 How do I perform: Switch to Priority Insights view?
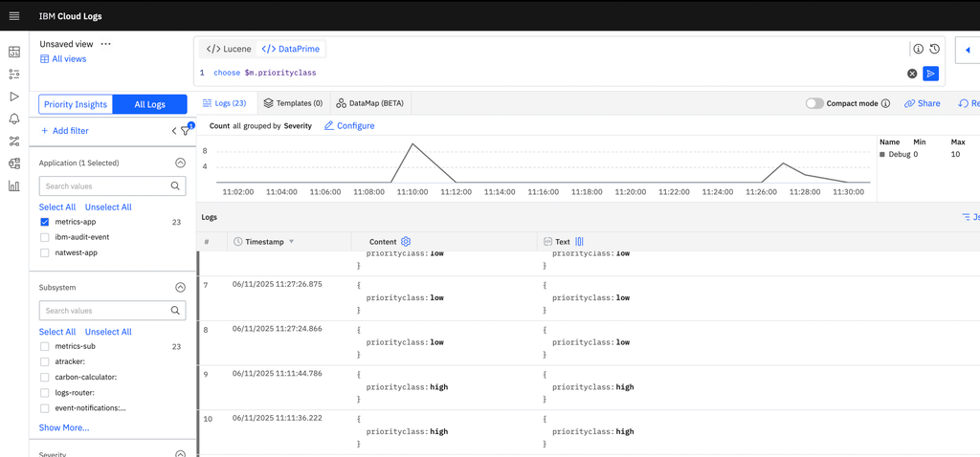[76, 104]
